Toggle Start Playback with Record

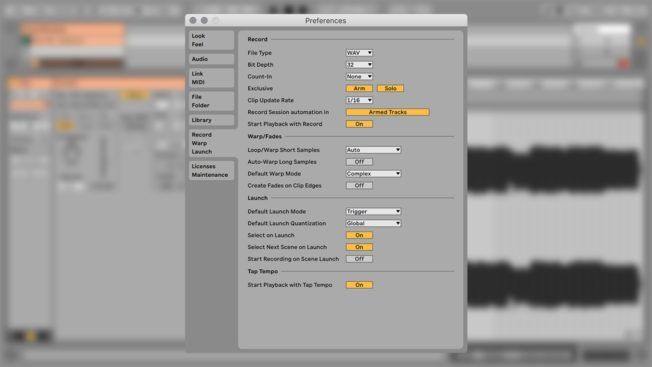(x=359, y=124)
